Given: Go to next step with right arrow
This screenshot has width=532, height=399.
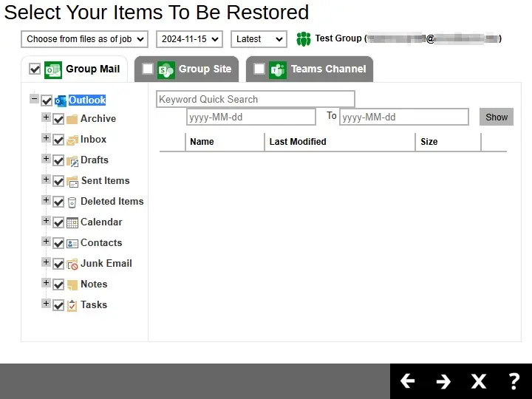Looking at the screenshot, I should tap(443, 381).
